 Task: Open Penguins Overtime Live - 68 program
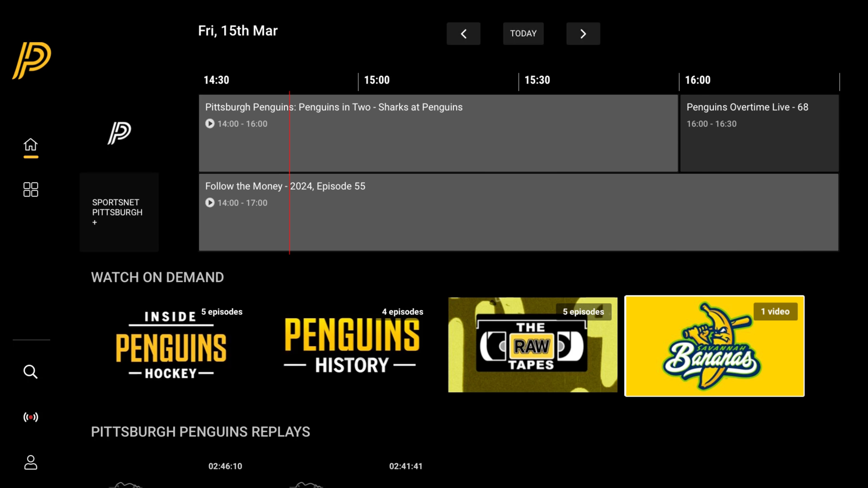(x=759, y=133)
